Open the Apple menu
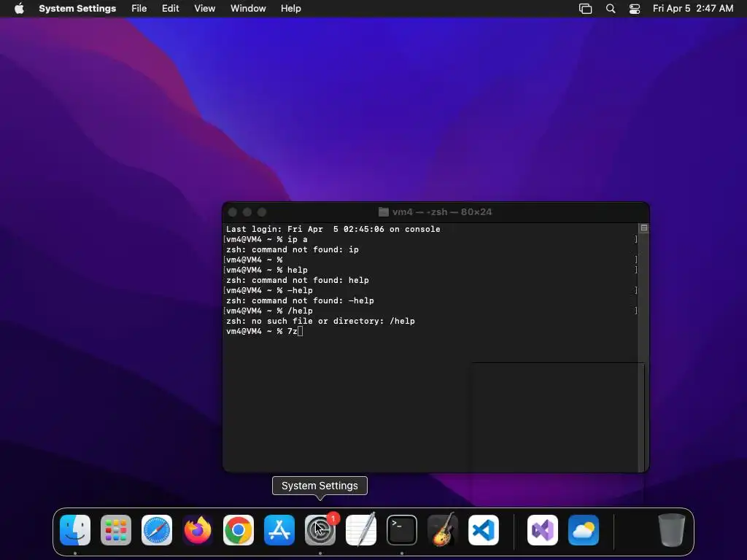Viewport: 747px width, 560px height. click(x=19, y=9)
